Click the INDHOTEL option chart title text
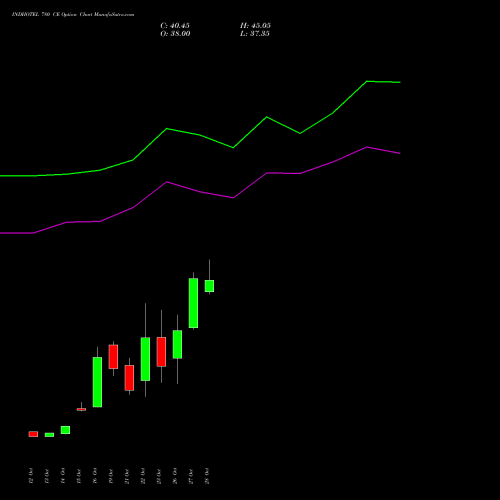Image resolution: width=500 pixels, height=500 pixels. click(73, 15)
